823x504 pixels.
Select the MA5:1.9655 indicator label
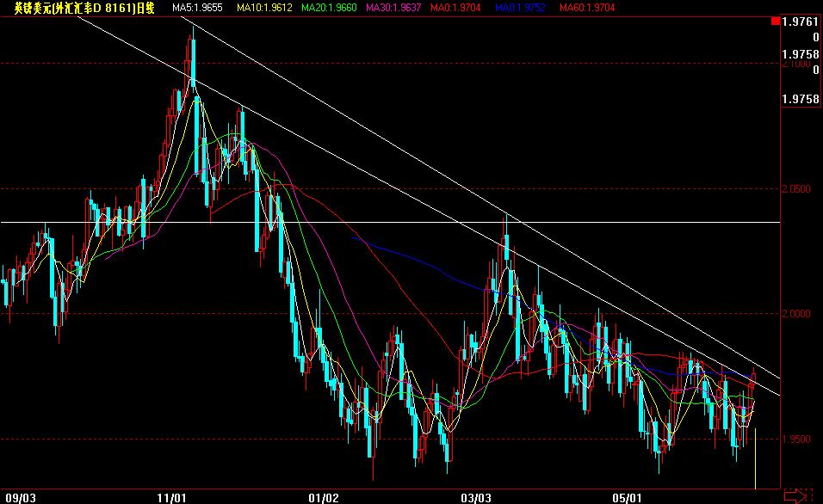click(197, 8)
